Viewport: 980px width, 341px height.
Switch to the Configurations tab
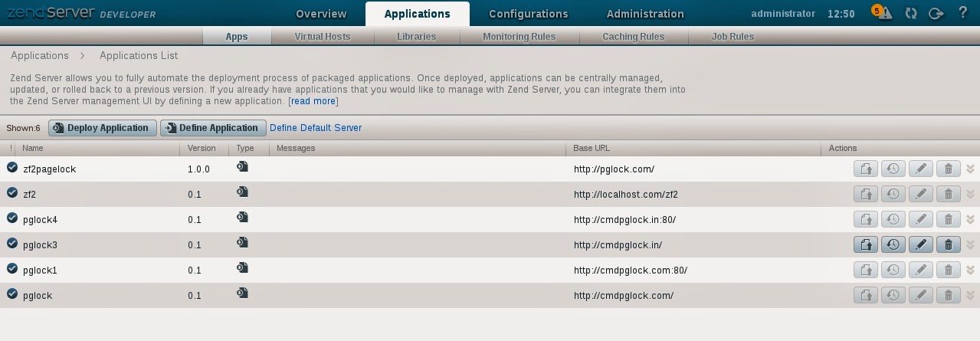click(529, 14)
